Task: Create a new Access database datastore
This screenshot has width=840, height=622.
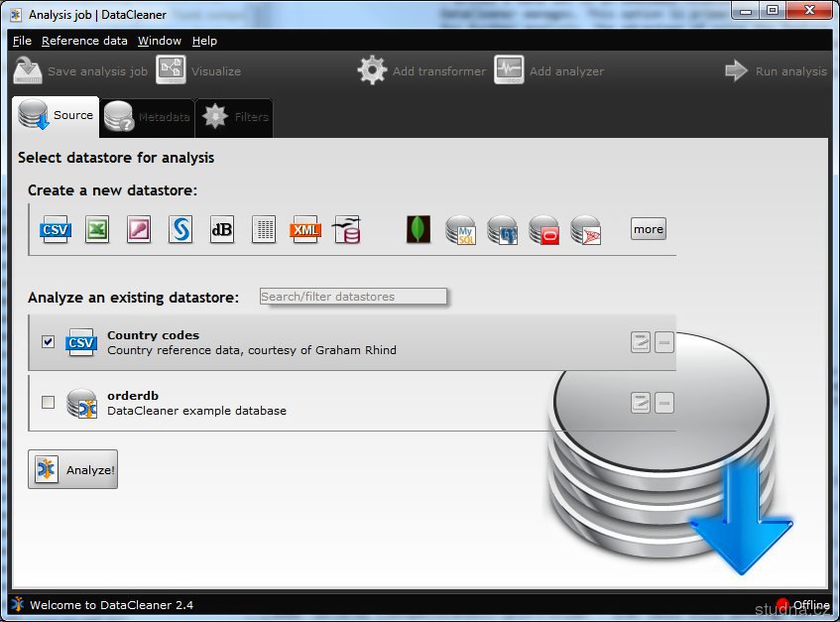Action: tap(139, 230)
